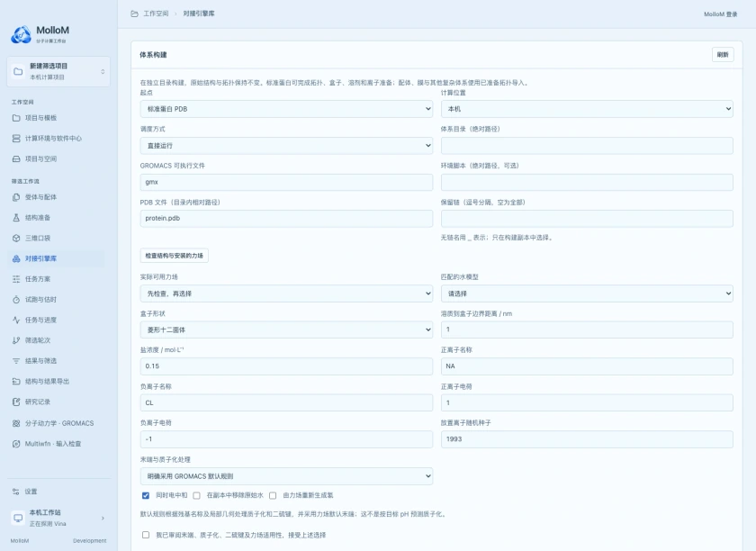Viewport: 756px width, 551px height.
Task: Click the copy icon beside 受体与配体
Action: click(x=16, y=197)
